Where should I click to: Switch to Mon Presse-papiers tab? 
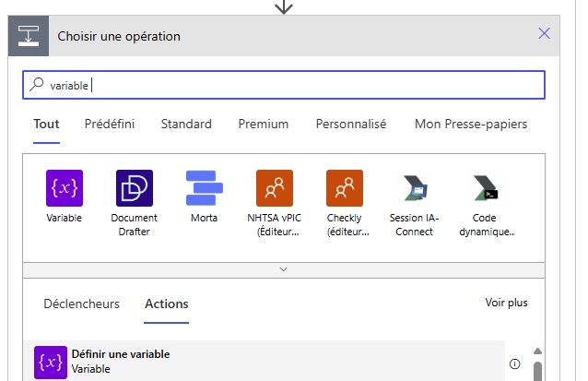pyautogui.click(x=471, y=124)
